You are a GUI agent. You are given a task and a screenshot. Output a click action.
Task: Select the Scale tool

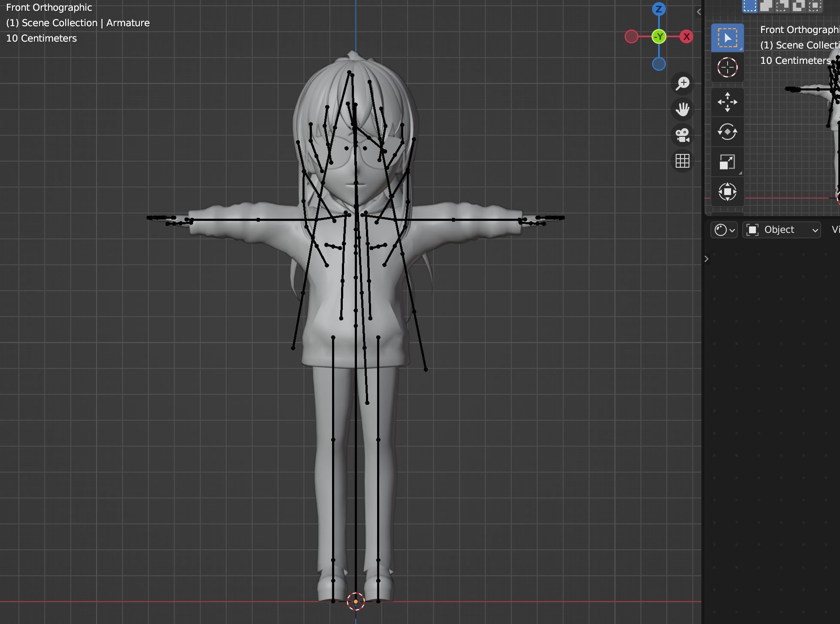(x=727, y=162)
